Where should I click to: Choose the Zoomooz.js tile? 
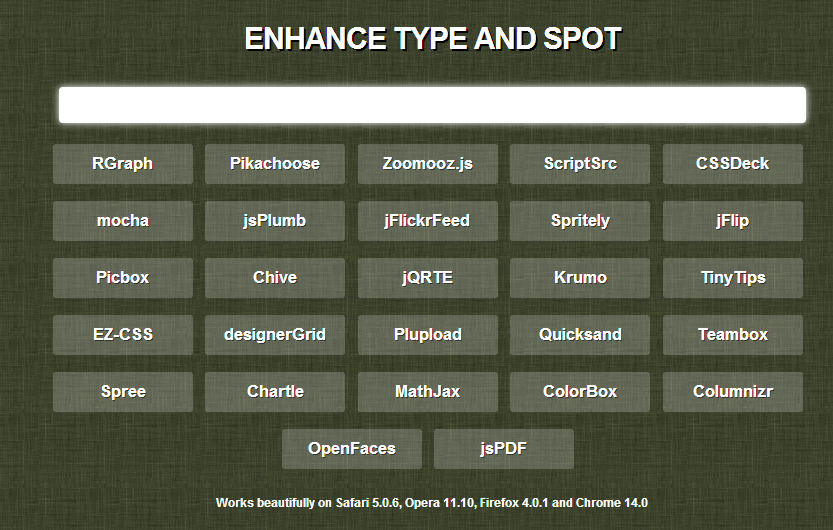point(428,164)
